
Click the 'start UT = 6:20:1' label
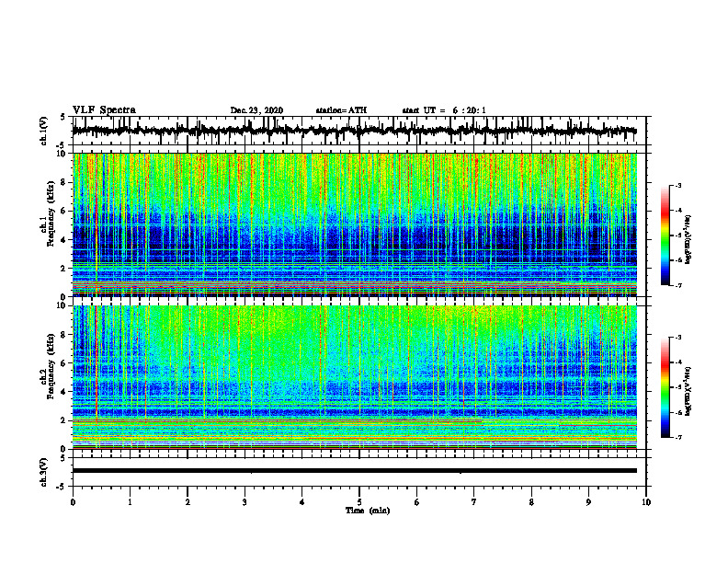444,110
